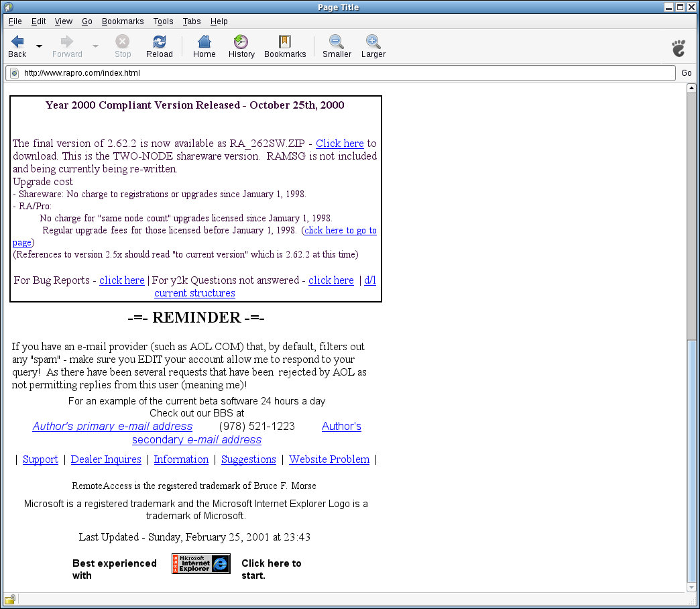
Task: Open the View menu
Action: pyautogui.click(x=64, y=21)
